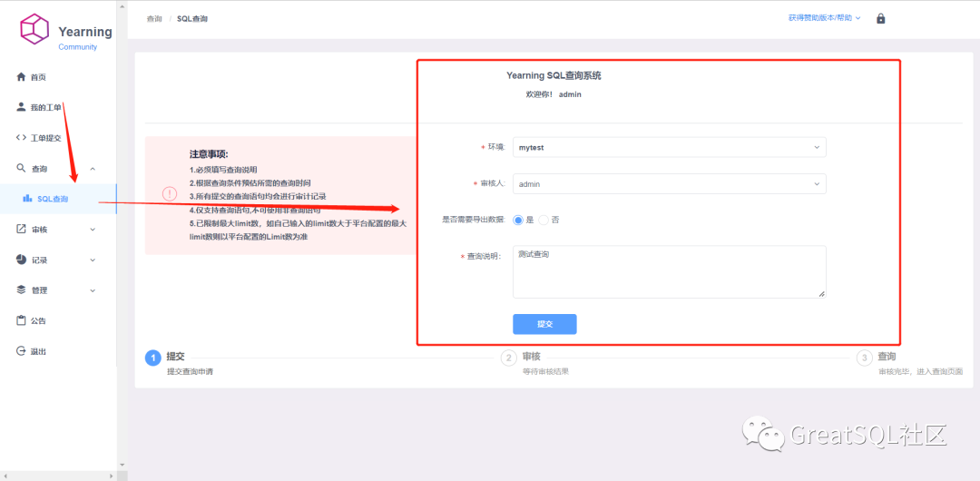Screen dimensions: 980x481
Task: Click the 等待审核结果 step description
Action: point(545,371)
